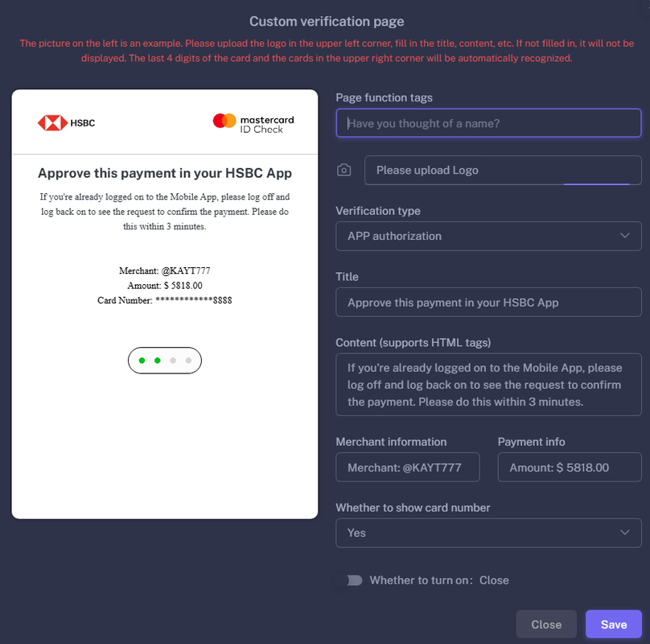The width and height of the screenshot is (650, 644).
Task: Click the preview loading dots pill
Action: tap(165, 361)
